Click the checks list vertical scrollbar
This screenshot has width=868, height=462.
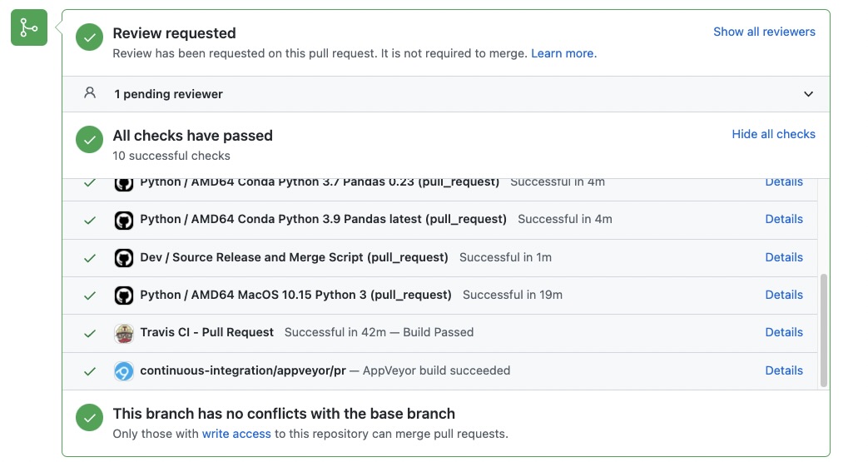(824, 330)
